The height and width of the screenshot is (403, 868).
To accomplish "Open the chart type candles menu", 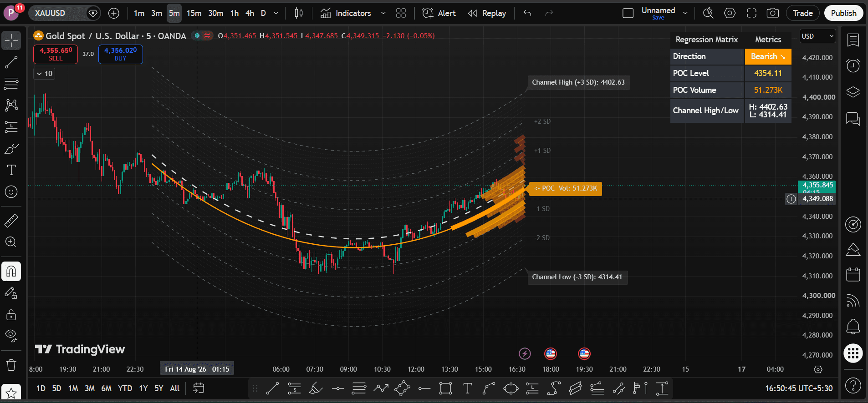I will coord(299,13).
